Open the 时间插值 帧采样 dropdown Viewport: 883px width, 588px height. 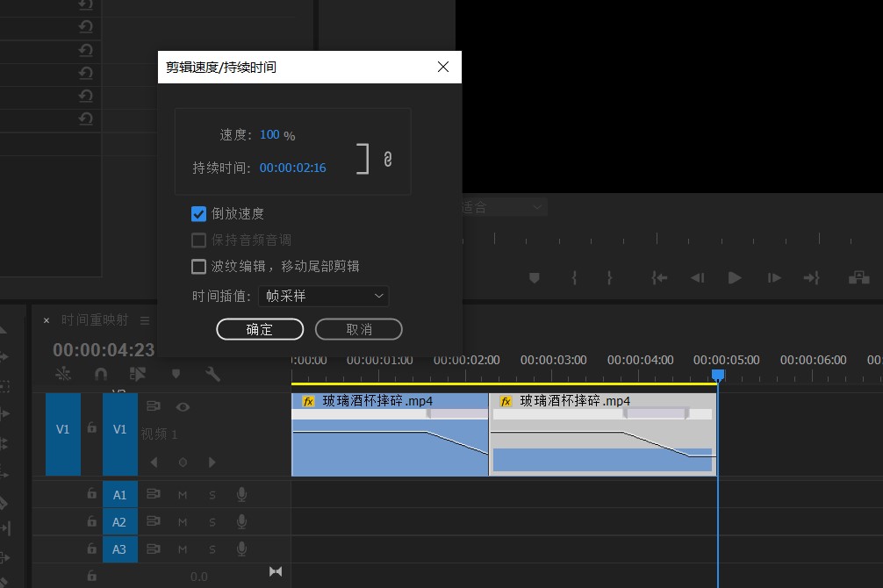pos(324,296)
